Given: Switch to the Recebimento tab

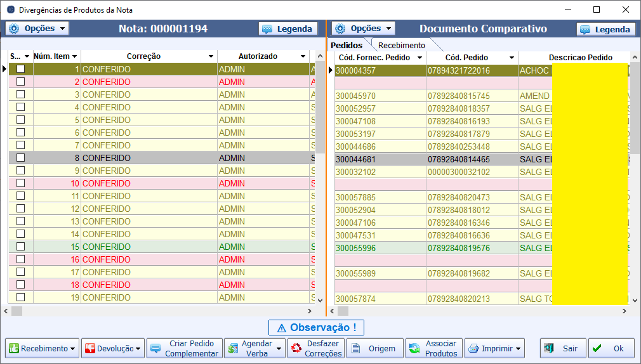Looking at the screenshot, I should 401,46.
